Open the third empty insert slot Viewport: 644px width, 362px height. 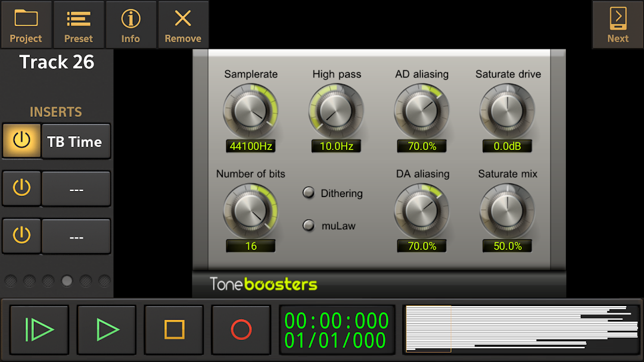76,236
